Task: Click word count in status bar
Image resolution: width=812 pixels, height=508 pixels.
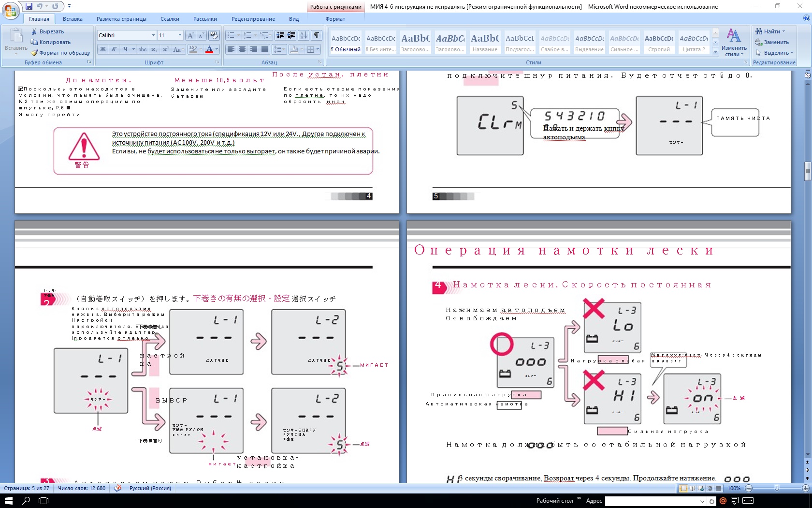Action: 82,488
